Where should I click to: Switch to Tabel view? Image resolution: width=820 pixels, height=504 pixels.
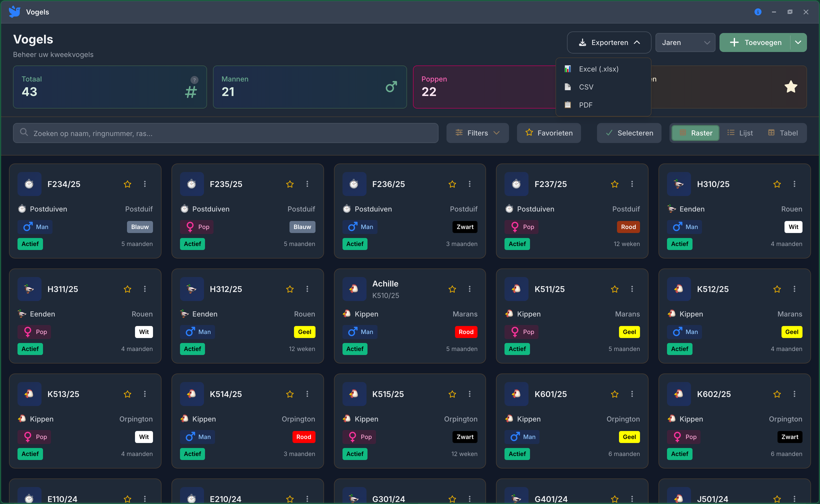click(x=783, y=133)
